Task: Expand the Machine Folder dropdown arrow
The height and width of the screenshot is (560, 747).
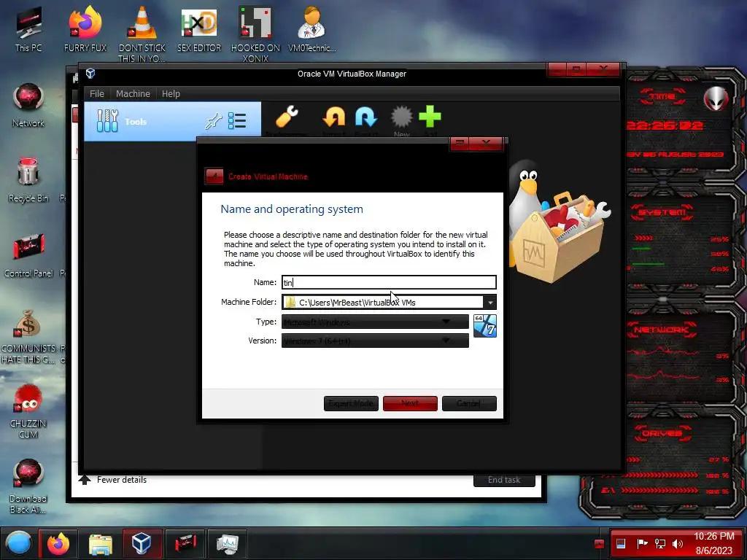Action: coord(490,303)
